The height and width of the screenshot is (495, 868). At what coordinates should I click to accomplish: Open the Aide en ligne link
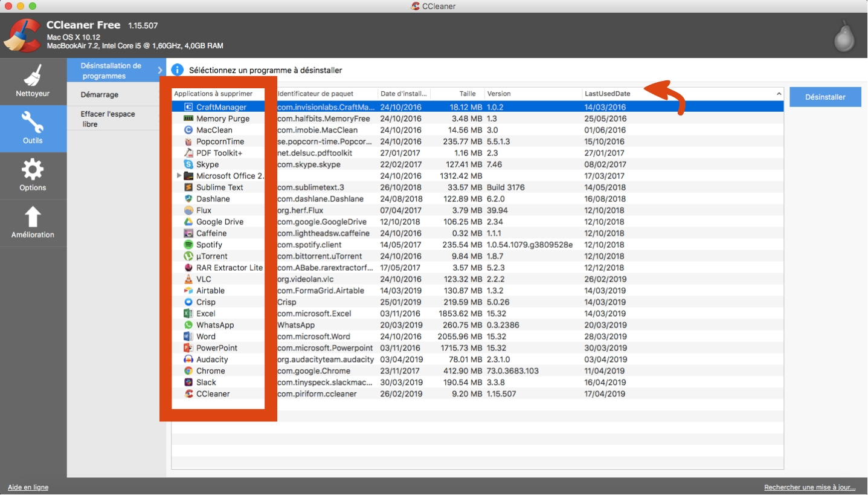pos(28,487)
